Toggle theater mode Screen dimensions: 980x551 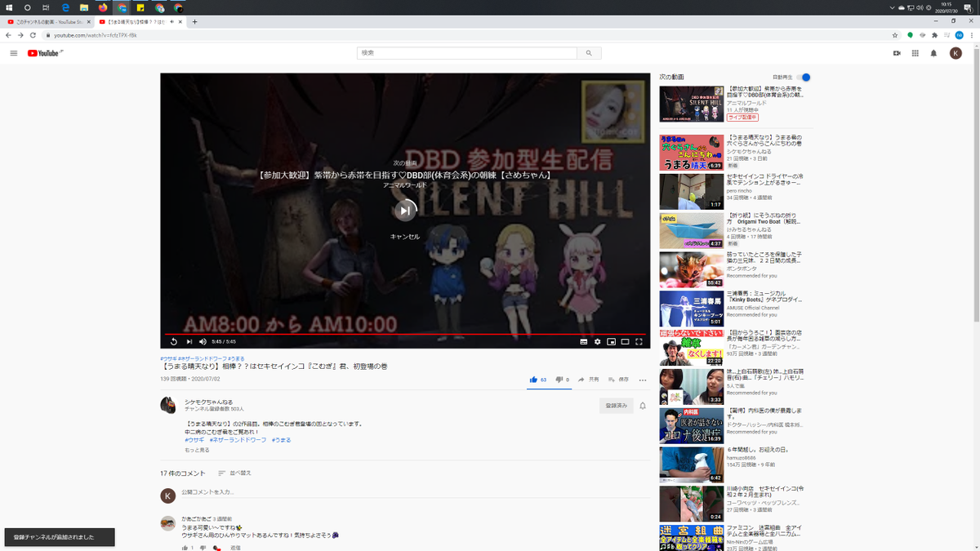[x=625, y=341]
